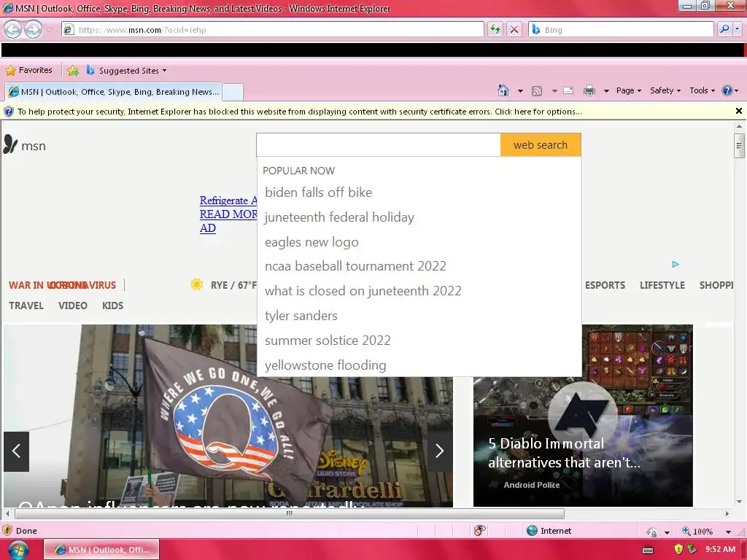Click the orange web search button
This screenshot has width=747, height=560.
pos(541,145)
